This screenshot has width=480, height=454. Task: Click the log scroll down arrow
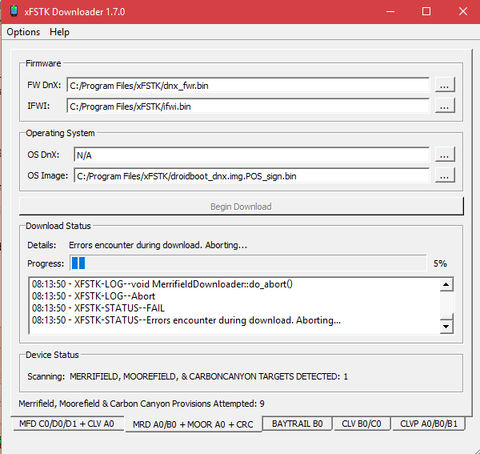point(446,326)
